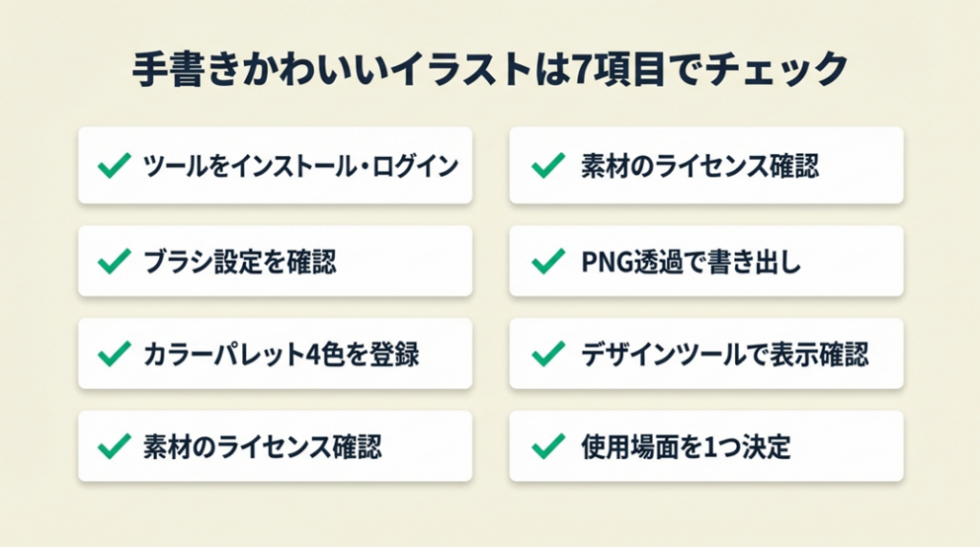Viewport: 980px width, 547px height.
Task: Click the 素材のライセンス確認 checkmark above PNG透過 item
Action: coord(546,166)
